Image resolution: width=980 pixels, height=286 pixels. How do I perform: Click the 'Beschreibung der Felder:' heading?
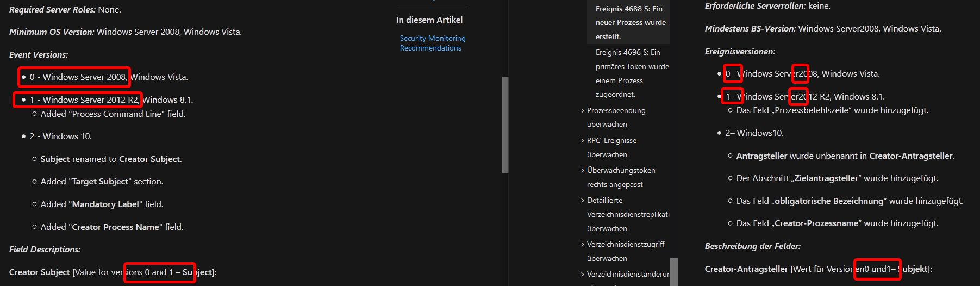753,246
